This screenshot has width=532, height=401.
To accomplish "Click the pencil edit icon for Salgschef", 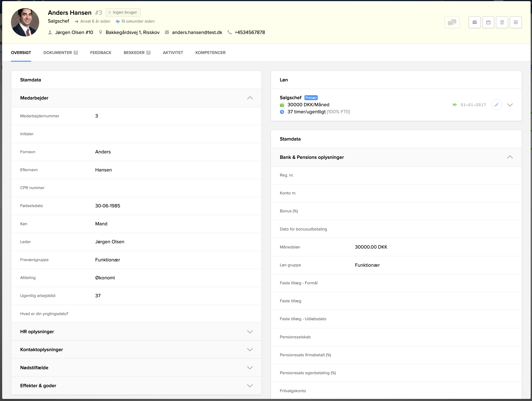I will 496,105.
